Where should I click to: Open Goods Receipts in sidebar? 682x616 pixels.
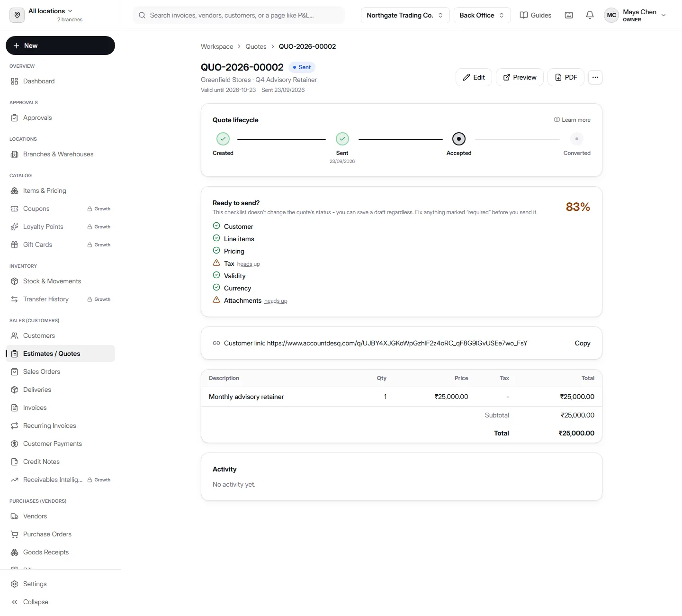click(60, 552)
